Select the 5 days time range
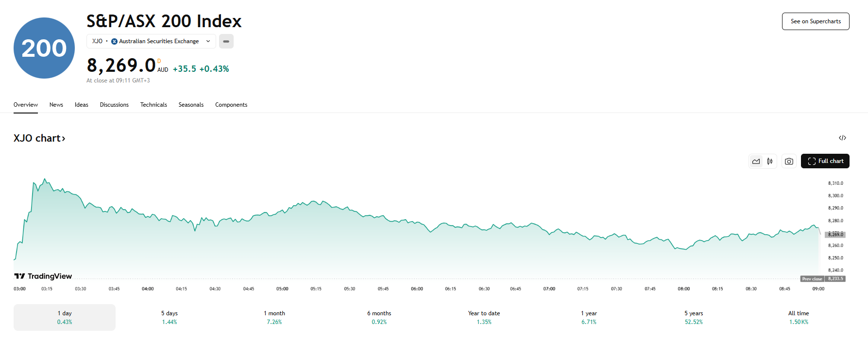This screenshot has width=868, height=340. tap(169, 317)
